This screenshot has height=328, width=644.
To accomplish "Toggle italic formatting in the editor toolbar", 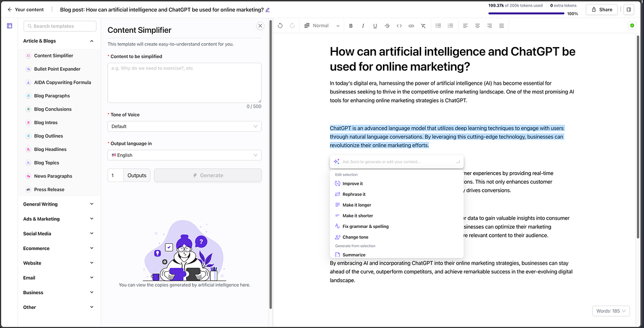I will click(363, 26).
